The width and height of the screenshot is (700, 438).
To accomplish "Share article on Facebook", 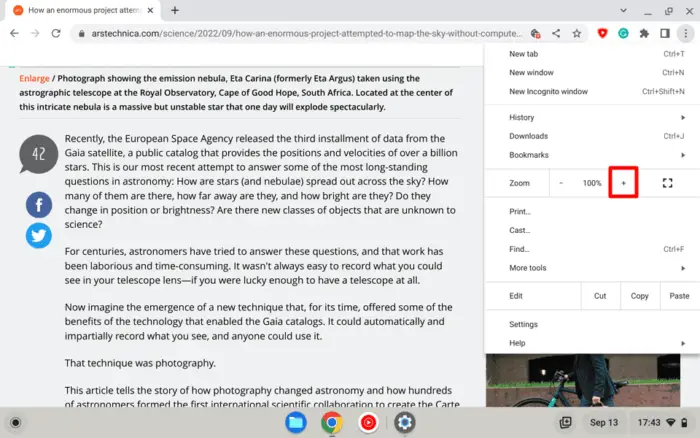I will click(x=39, y=205).
